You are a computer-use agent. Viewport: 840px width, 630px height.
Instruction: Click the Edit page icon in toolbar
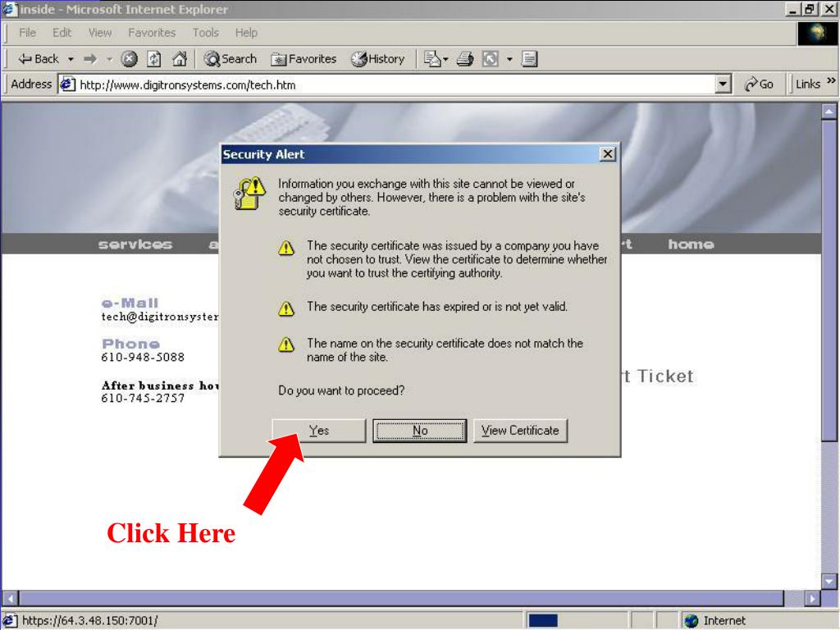(x=529, y=59)
